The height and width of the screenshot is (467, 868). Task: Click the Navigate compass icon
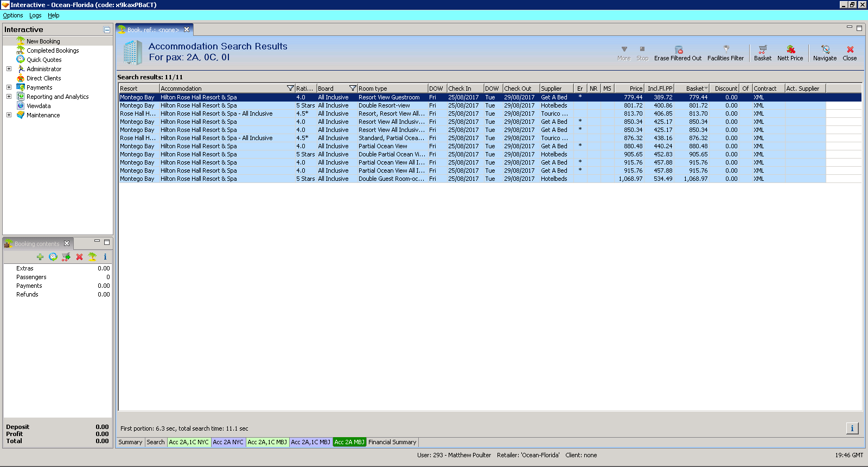pyautogui.click(x=825, y=49)
